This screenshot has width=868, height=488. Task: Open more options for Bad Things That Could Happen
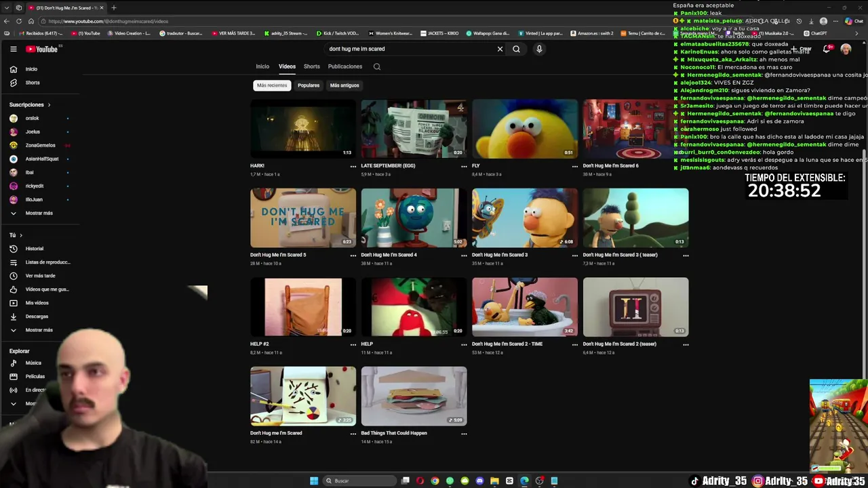coord(464,434)
